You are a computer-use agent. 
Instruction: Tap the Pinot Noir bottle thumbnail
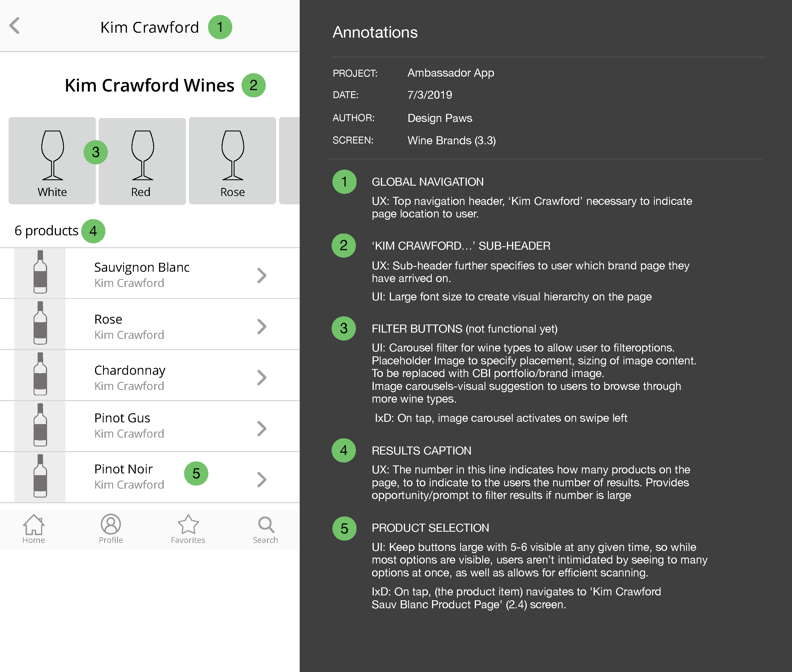[x=40, y=477]
